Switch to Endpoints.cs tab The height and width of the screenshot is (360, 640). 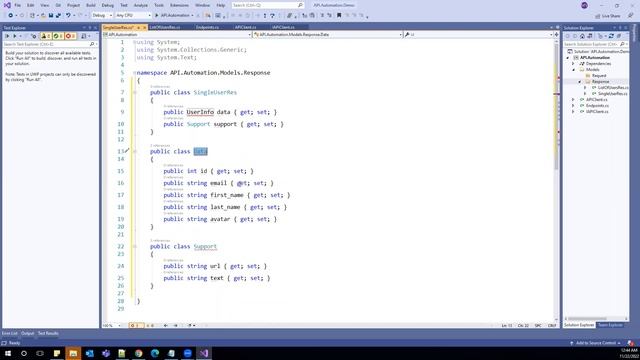coord(207,27)
